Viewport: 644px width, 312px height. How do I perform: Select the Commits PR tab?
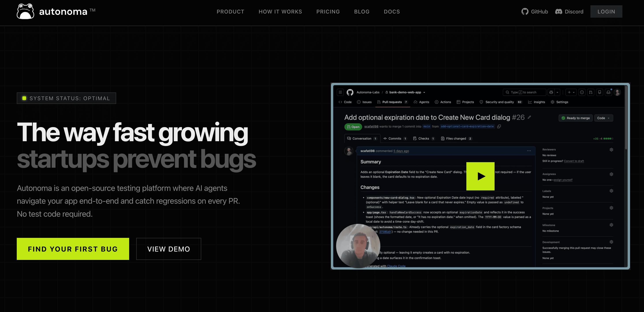(395, 139)
